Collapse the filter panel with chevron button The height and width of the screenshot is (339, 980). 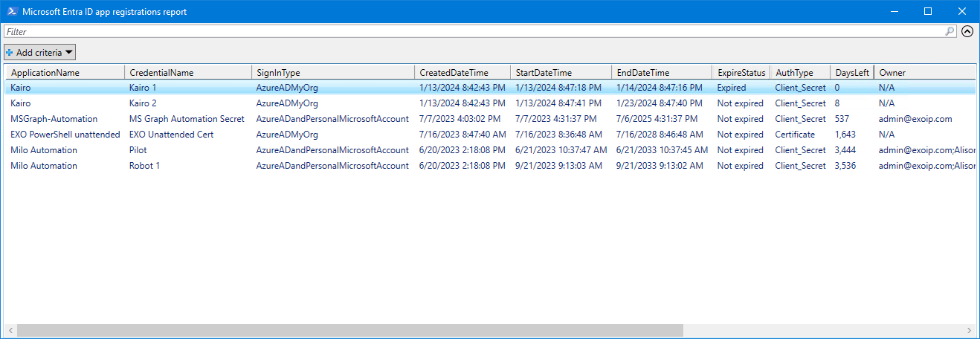[967, 31]
